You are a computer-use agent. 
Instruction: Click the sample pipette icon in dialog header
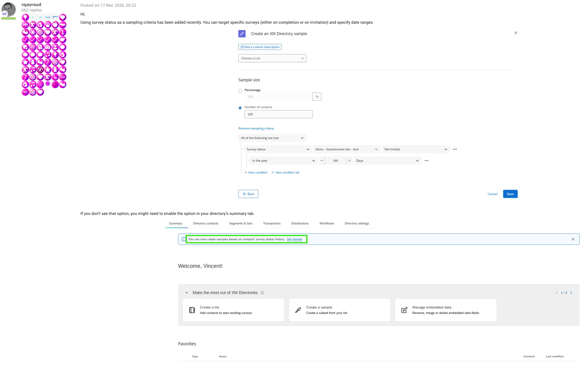coord(242,34)
